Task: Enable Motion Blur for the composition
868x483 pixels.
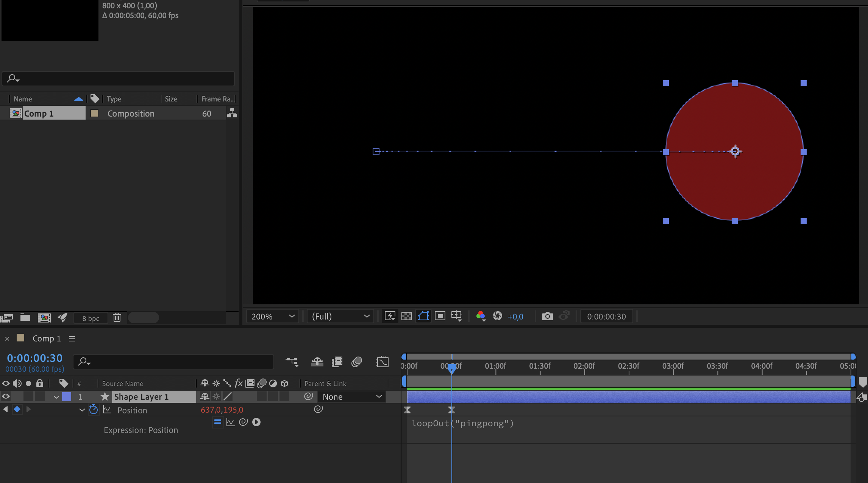Action: pyautogui.click(x=357, y=362)
